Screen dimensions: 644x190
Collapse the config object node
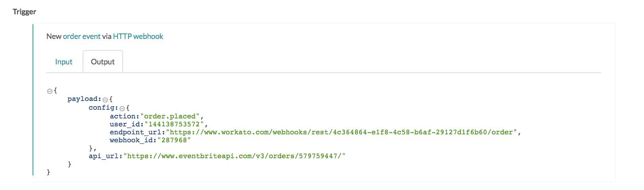(122, 108)
